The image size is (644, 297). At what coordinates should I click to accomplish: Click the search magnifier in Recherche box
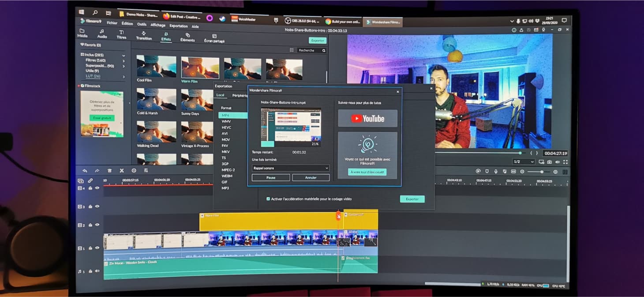[x=324, y=51]
